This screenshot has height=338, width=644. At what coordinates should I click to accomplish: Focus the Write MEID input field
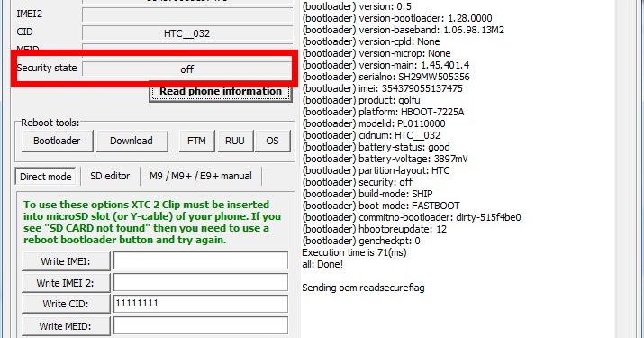(201, 325)
